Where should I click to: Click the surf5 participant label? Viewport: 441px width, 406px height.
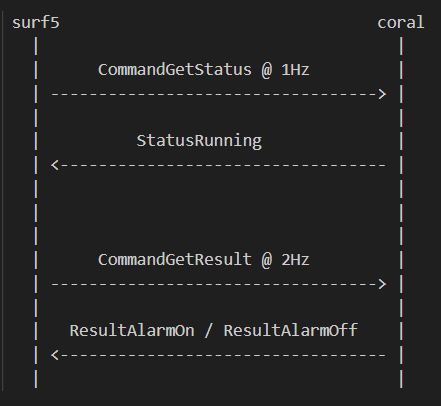(x=36, y=23)
